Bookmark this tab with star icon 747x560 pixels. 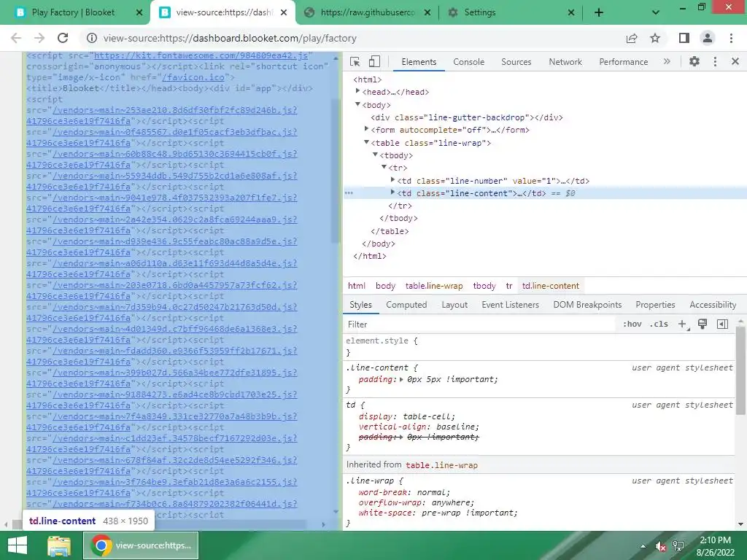[x=655, y=38]
